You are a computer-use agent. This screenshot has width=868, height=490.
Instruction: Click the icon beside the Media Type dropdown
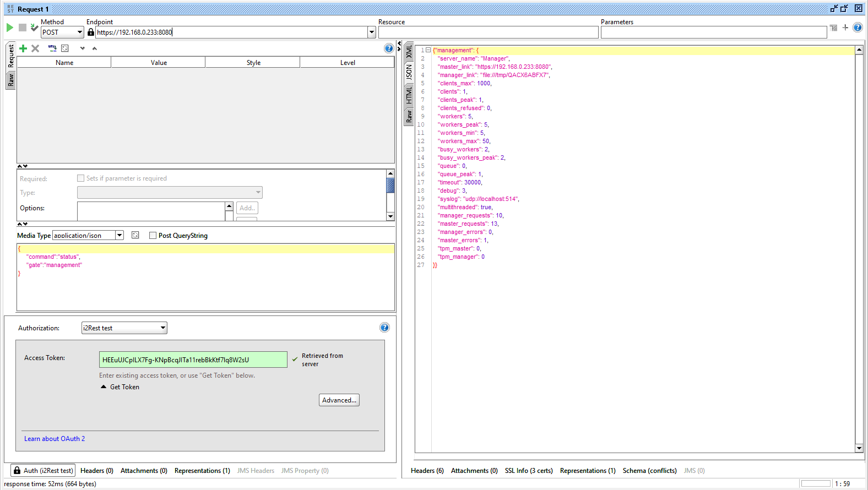pyautogui.click(x=135, y=235)
